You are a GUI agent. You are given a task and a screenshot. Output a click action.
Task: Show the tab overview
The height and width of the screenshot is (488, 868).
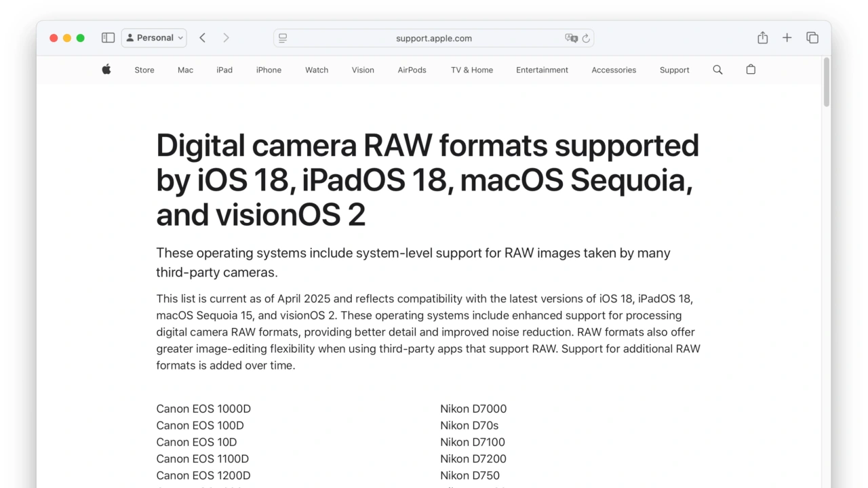pos(812,38)
